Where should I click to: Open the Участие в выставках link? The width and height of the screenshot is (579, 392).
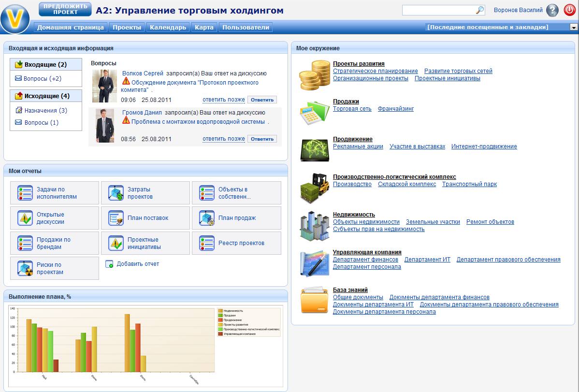click(417, 146)
